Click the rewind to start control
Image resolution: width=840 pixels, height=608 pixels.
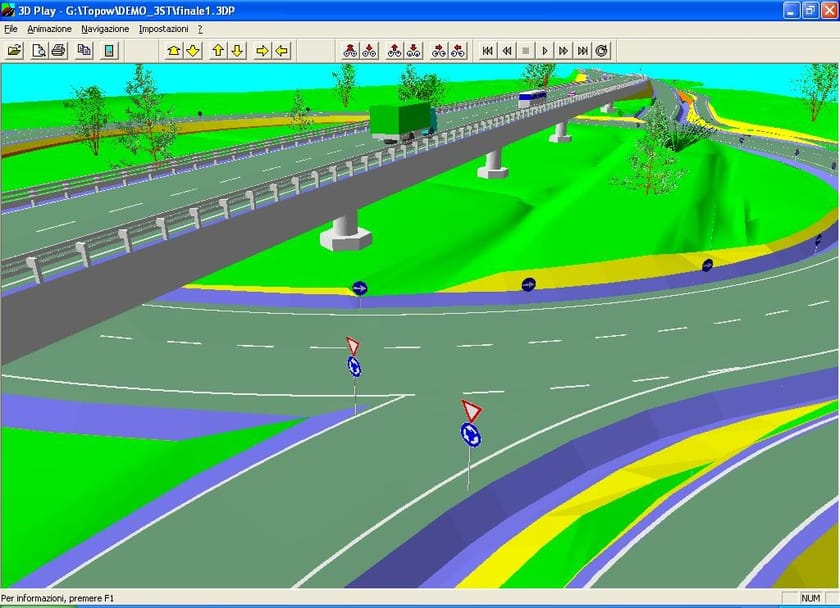pos(486,50)
